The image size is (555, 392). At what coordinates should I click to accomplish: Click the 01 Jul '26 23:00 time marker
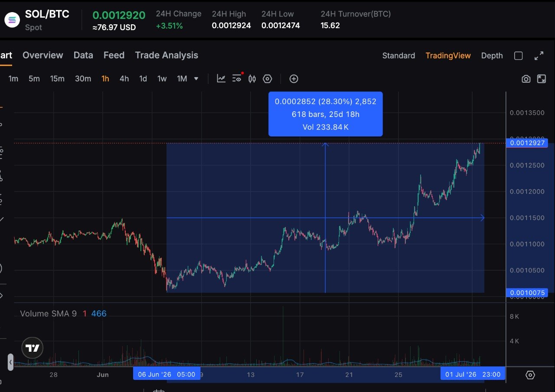coord(473,374)
